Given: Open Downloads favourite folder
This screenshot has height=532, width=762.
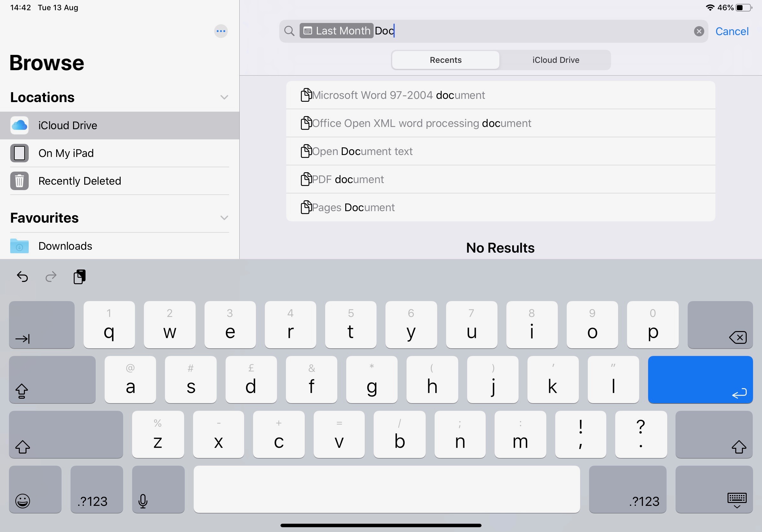Looking at the screenshot, I should point(119,246).
